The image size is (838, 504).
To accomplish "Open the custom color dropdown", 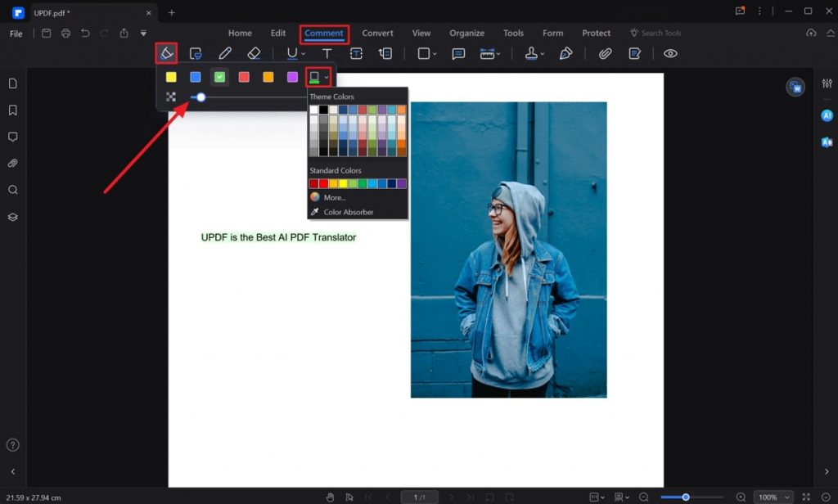I will point(327,77).
